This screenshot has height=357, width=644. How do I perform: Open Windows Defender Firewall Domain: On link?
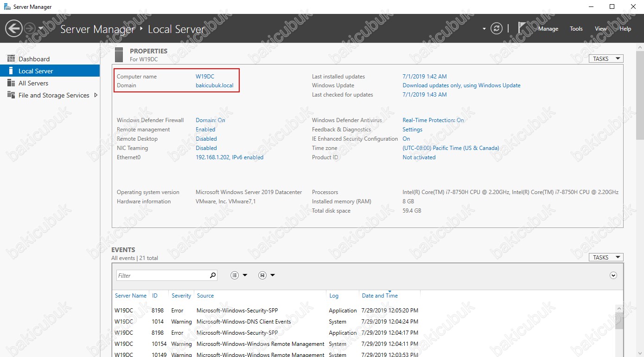point(210,120)
